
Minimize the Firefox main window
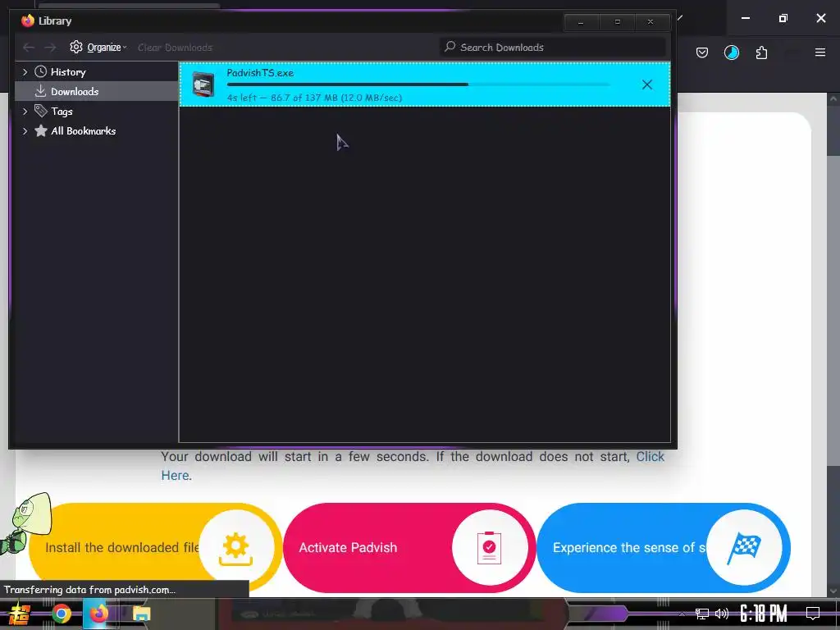(x=745, y=18)
